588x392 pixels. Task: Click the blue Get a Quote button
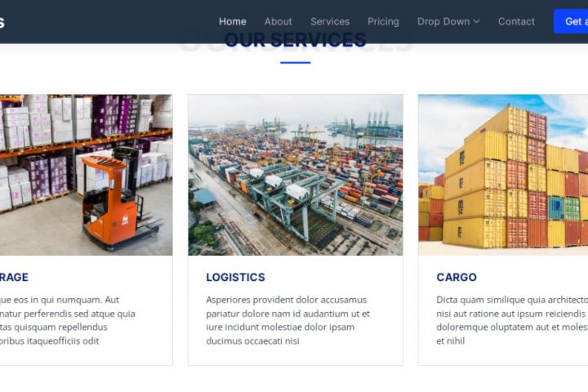(x=571, y=21)
